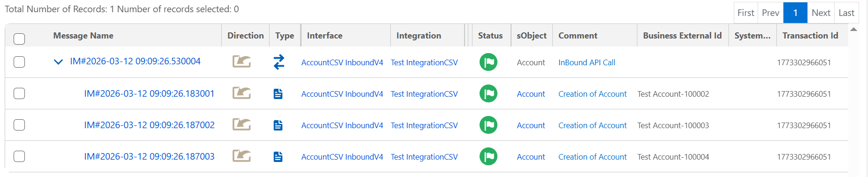This screenshot has height=177, width=868.
Task: Check the box for IM#2026-03-12 09:09:26.183001
Action: [19, 93]
